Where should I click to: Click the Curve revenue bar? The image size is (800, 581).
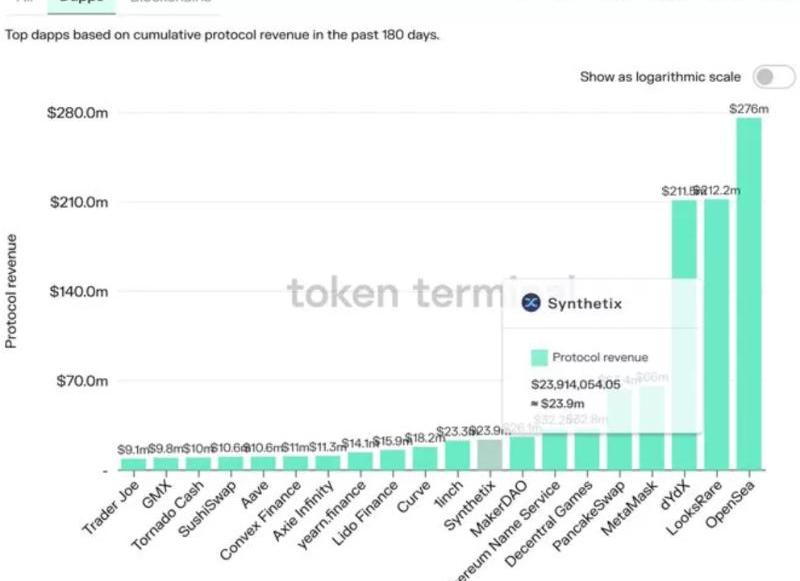click(425, 458)
